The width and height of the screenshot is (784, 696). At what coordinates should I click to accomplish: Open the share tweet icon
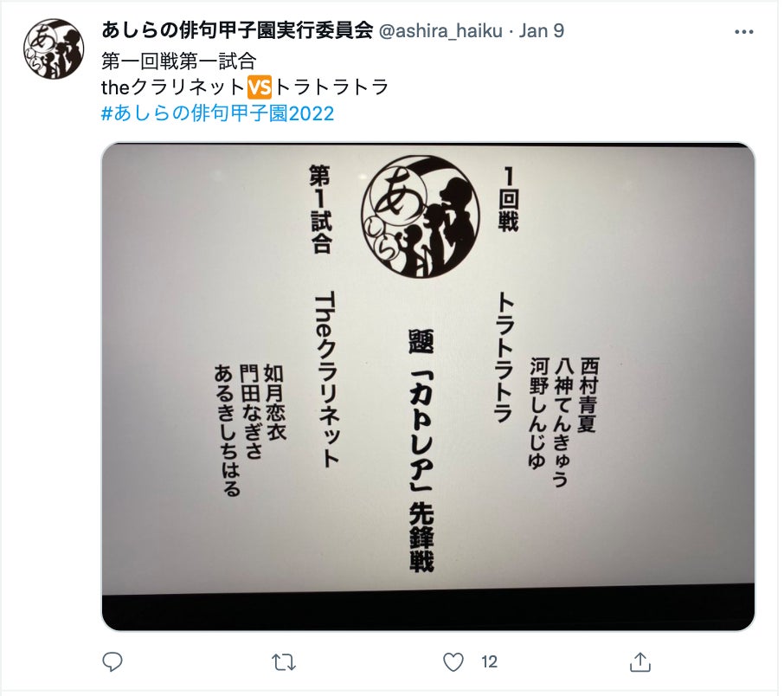coord(640,661)
